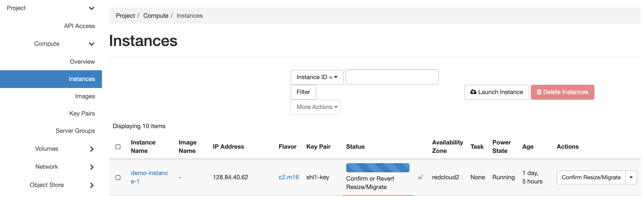The width and height of the screenshot is (644, 197).
Task: Click the Delete Instances button
Action: point(562,92)
